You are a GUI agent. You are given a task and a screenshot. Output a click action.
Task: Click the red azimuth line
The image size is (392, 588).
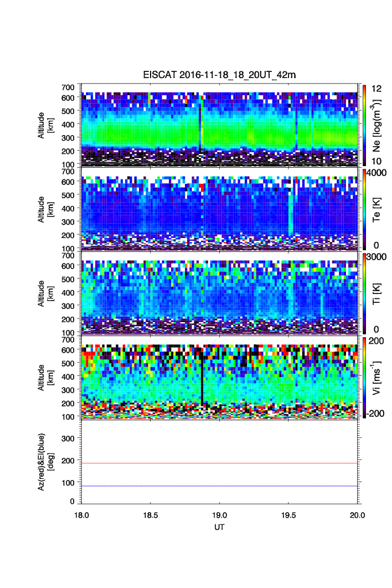tap(221, 463)
